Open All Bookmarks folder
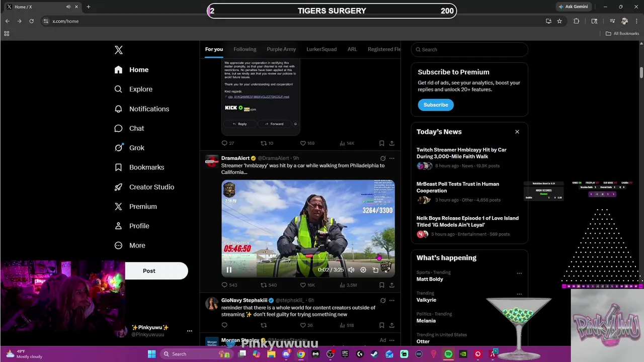644x362 pixels. pos(622,34)
